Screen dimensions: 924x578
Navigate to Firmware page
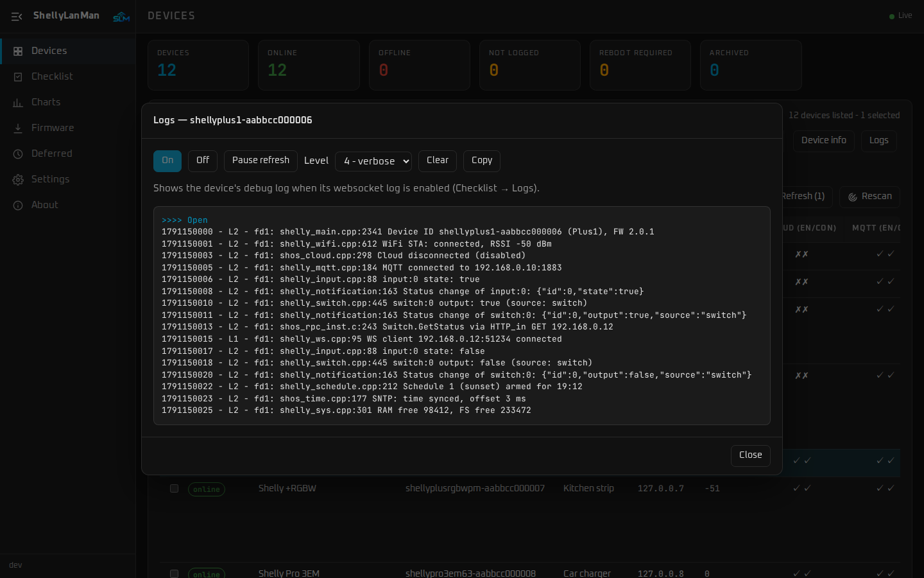coord(68,128)
